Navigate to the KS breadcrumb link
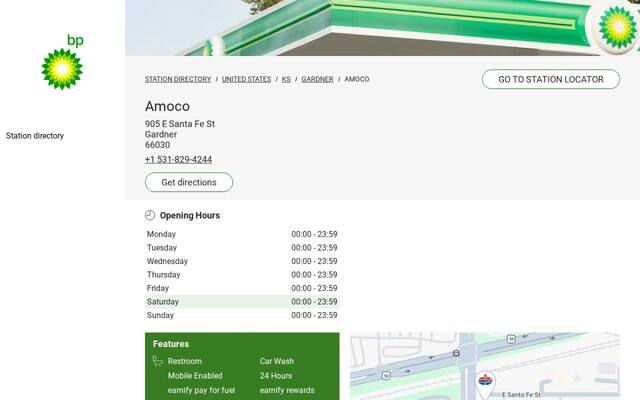This screenshot has height=400, width=640. point(286,79)
